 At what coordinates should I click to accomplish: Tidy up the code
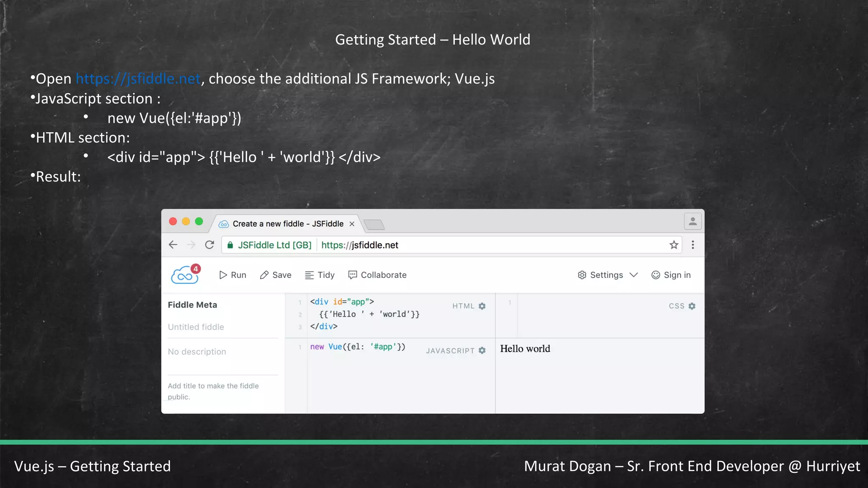[x=320, y=275]
